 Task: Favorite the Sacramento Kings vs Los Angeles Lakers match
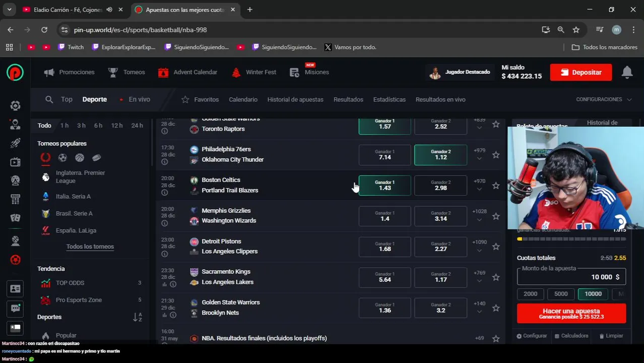pyautogui.click(x=496, y=277)
